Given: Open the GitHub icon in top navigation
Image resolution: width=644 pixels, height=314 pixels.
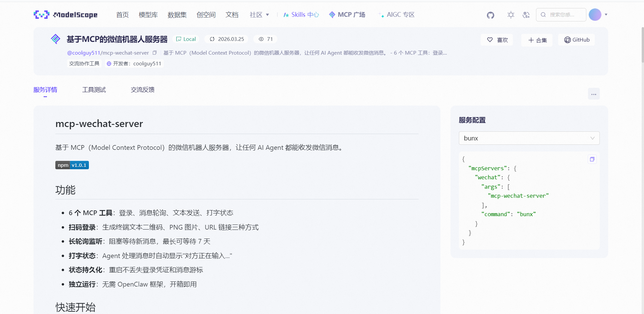Looking at the screenshot, I should [490, 15].
